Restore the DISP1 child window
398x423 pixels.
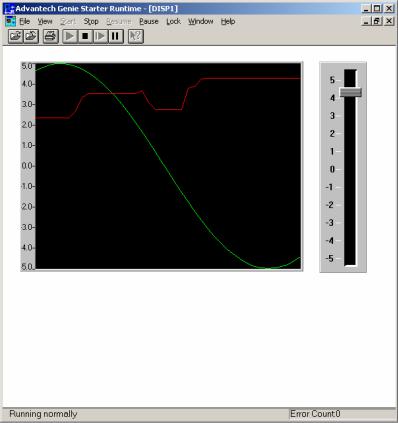click(x=377, y=21)
